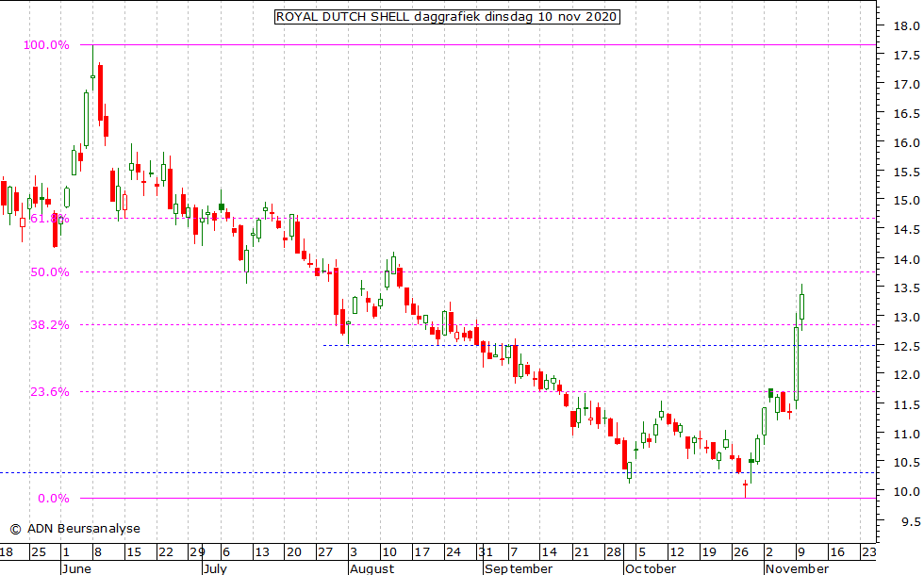
Task: Click the 15.5 price axis value
Action: (x=906, y=172)
